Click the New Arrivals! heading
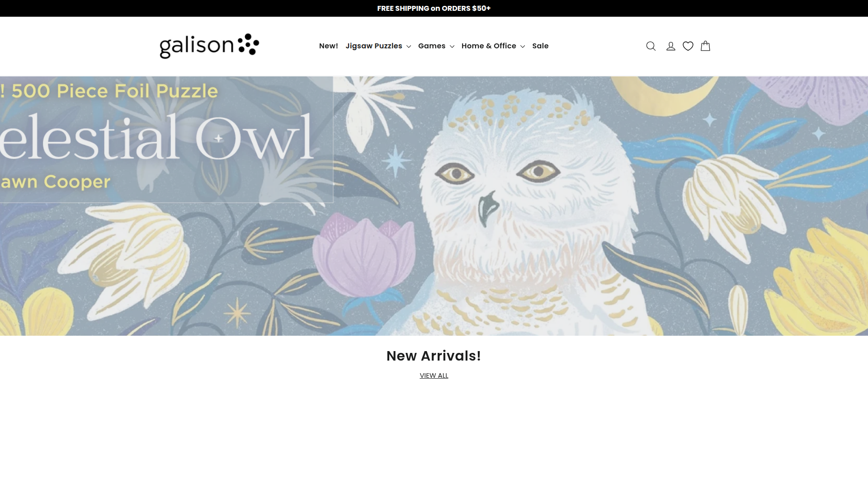The height and width of the screenshot is (488, 868). [x=434, y=356]
